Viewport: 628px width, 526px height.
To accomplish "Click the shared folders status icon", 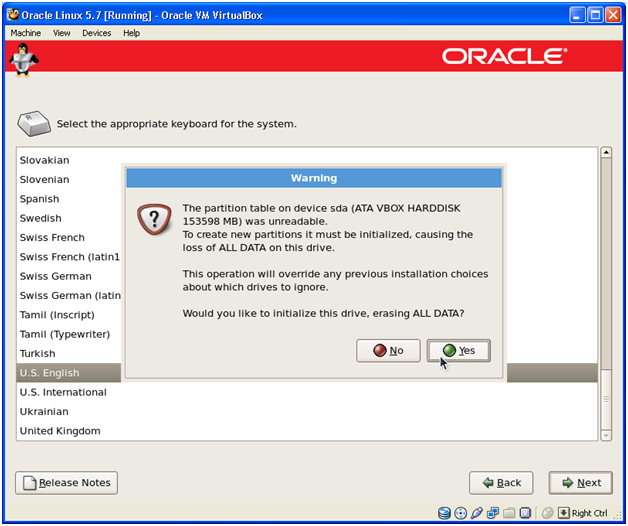I will click(509, 513).
